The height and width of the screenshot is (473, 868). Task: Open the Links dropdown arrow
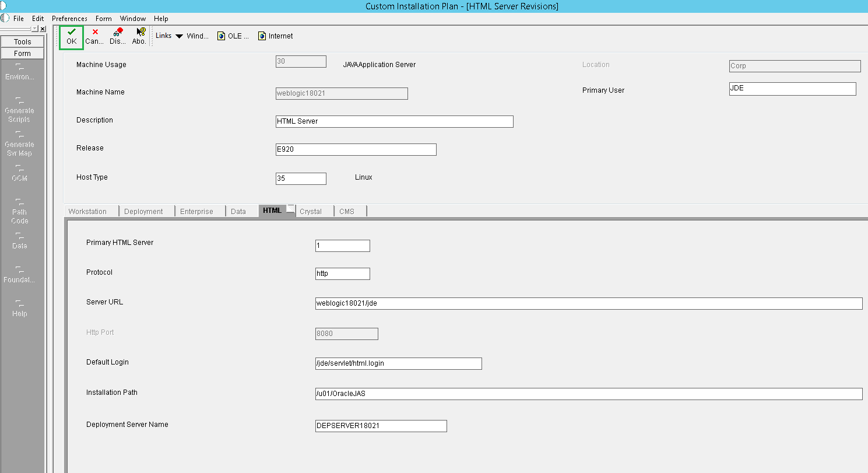coord(178,36)
